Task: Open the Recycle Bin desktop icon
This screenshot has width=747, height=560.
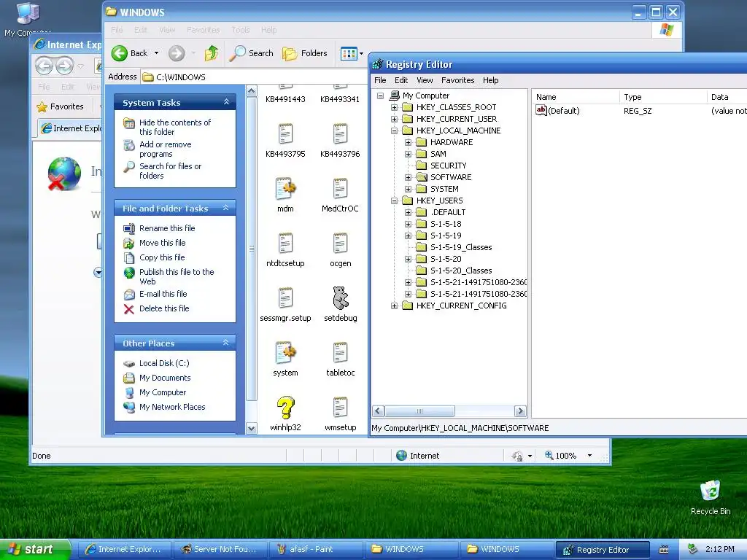Action: 711,491
